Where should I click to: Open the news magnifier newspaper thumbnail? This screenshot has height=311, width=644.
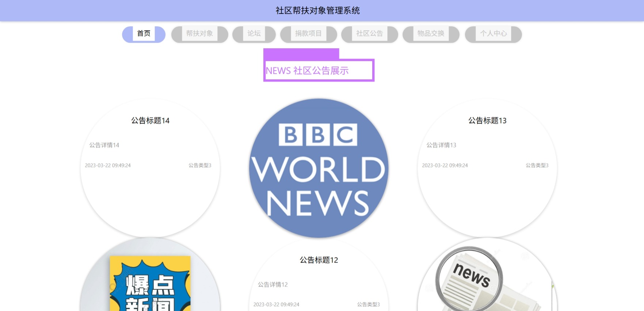pos(487,274)
